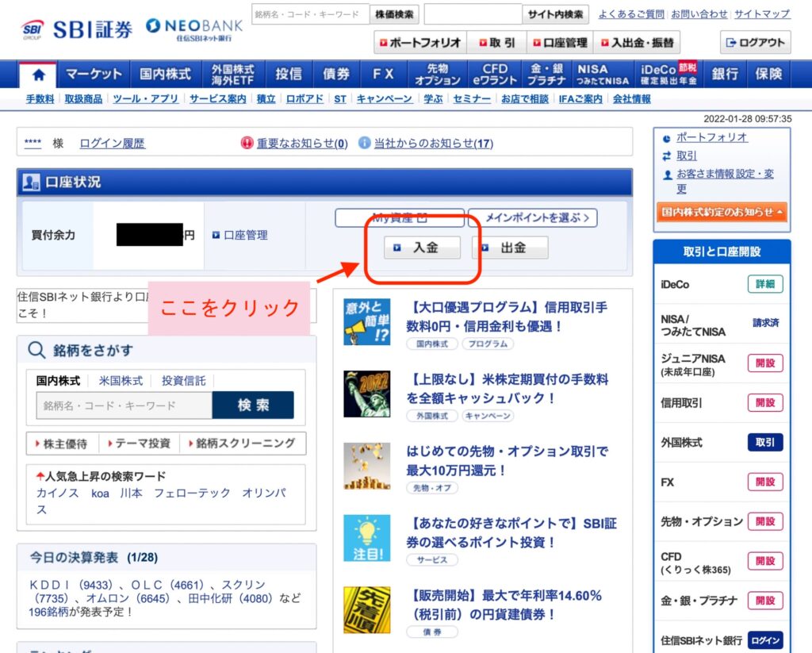Open the NEOBANK logo link
Image resolution: width=812 pixels, height=653 pixels.
tap(193, 29)
